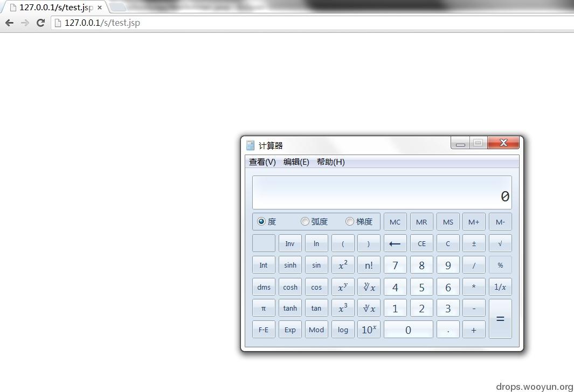Screen dimensions: 574x392
Task: Click the x^y power button
Action: click(x=343, y=287)
